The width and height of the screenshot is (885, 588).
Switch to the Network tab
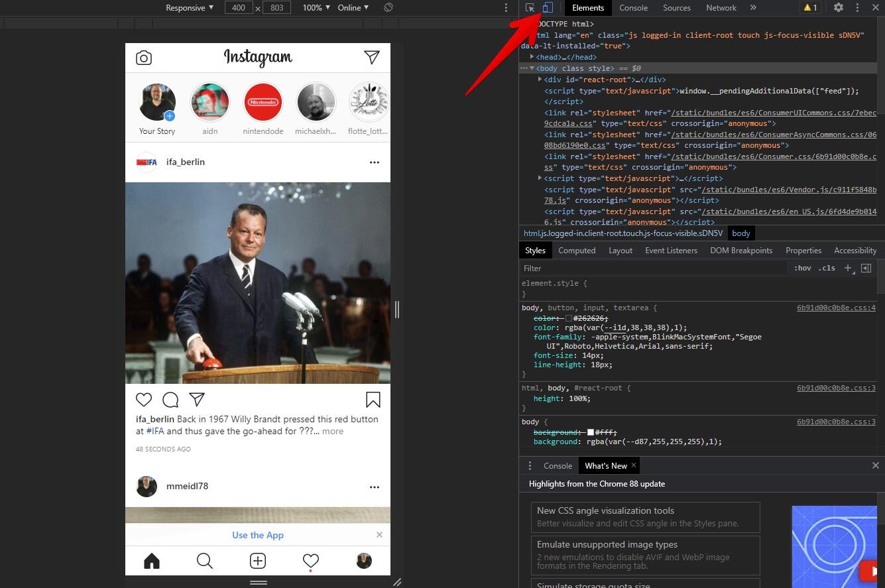(721, 7)
